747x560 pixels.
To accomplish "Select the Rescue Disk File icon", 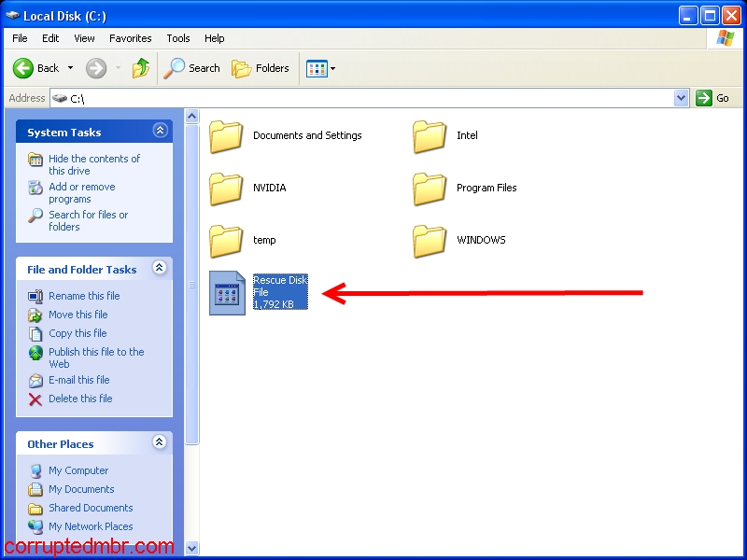I will (227, 293).
